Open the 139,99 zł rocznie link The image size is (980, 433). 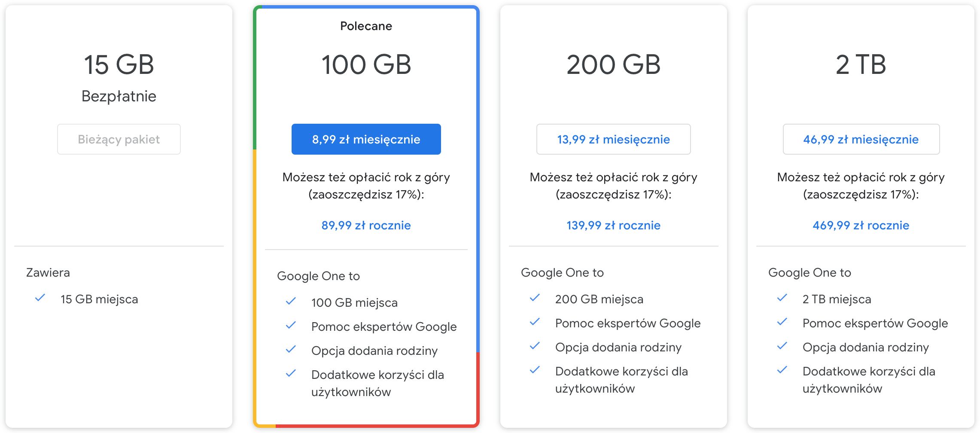tap(613, 225)
